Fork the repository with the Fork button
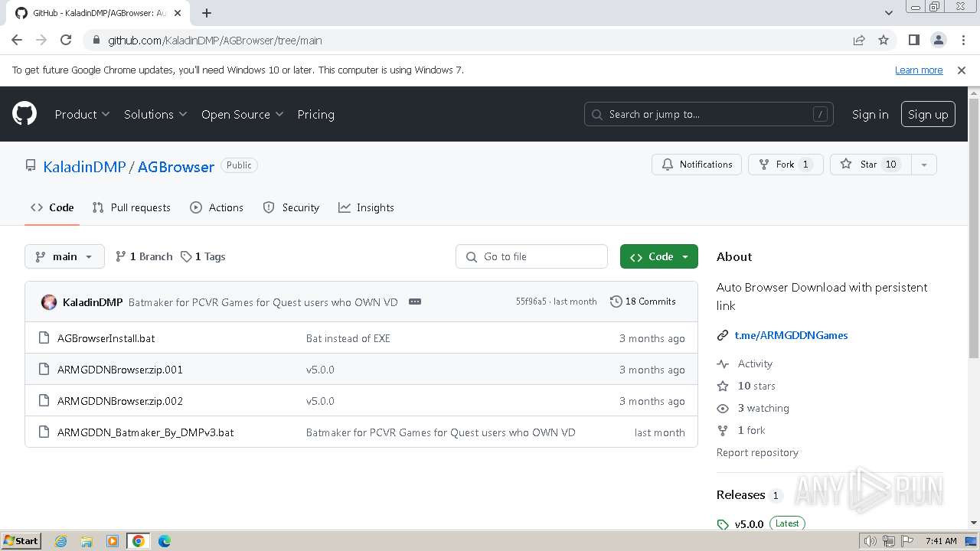This screenshot has height=551, width=980. coord(786,165)
